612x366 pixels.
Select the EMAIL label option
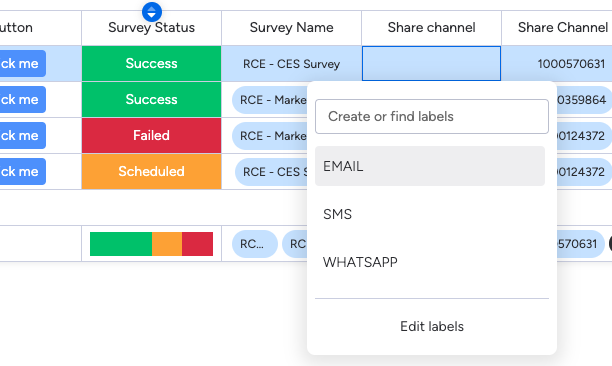pyautogui.click(x=430, y=166)
